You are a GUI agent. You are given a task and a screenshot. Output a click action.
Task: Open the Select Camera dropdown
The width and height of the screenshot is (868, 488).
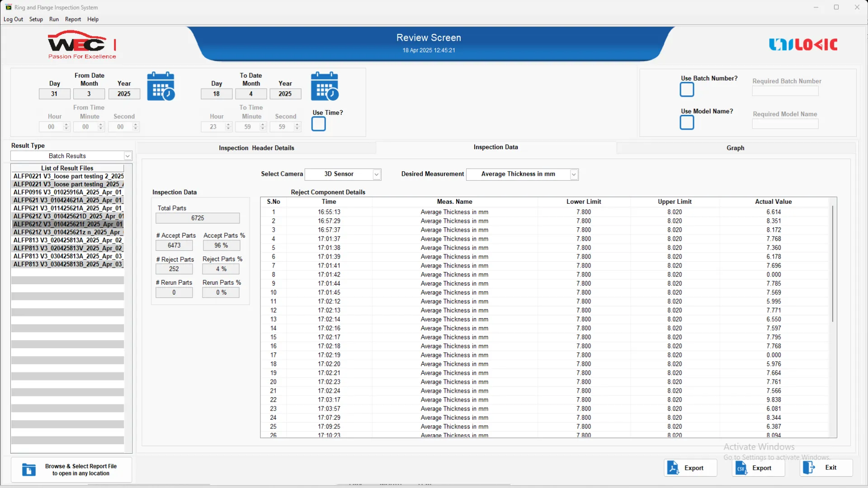tap(376, 174)
